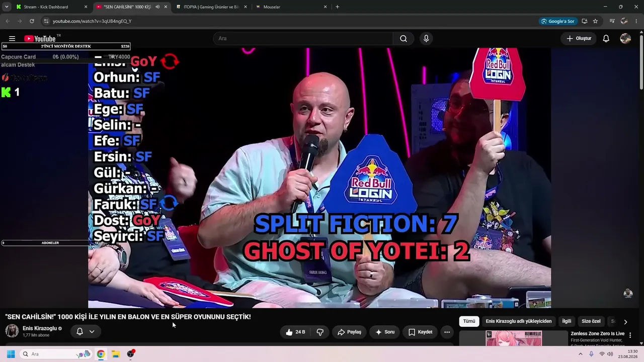Open the volume control in system tray
644x362 pixels.
[x=610, y=354]
